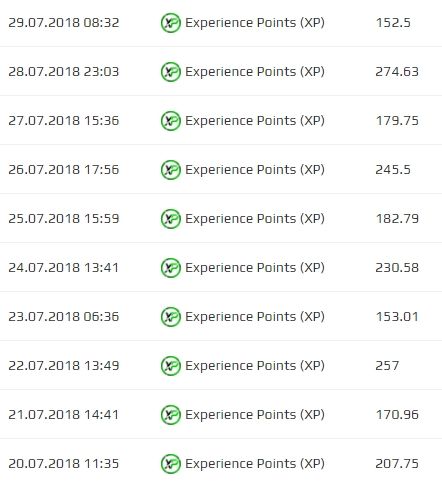
Task: Click the XP icon in the 26.07.2018 row
Action: [x=171, y=170]
